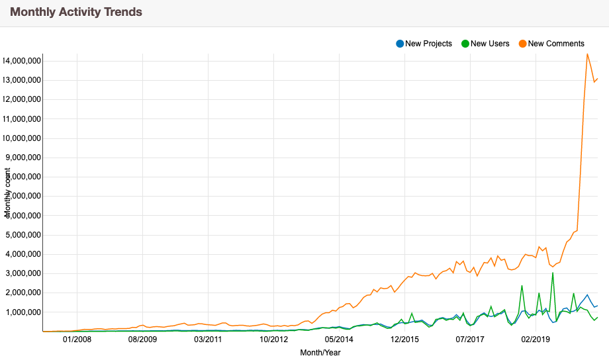The width and height of the screenshot is (609, 364).
Task: Click the orange New Comments legend dot
Action: [x=523, y=44]
